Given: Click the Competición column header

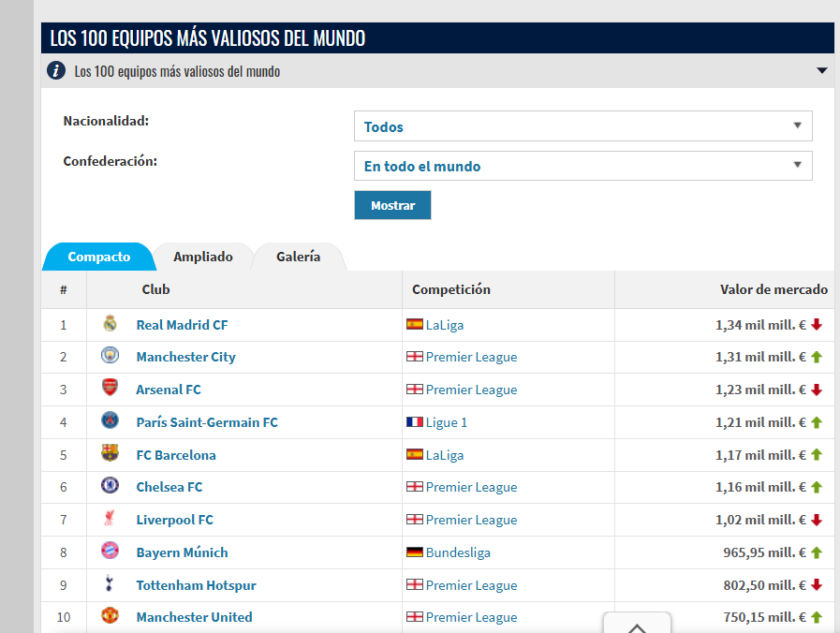Looking at the screenshot, I should (451, 289).
